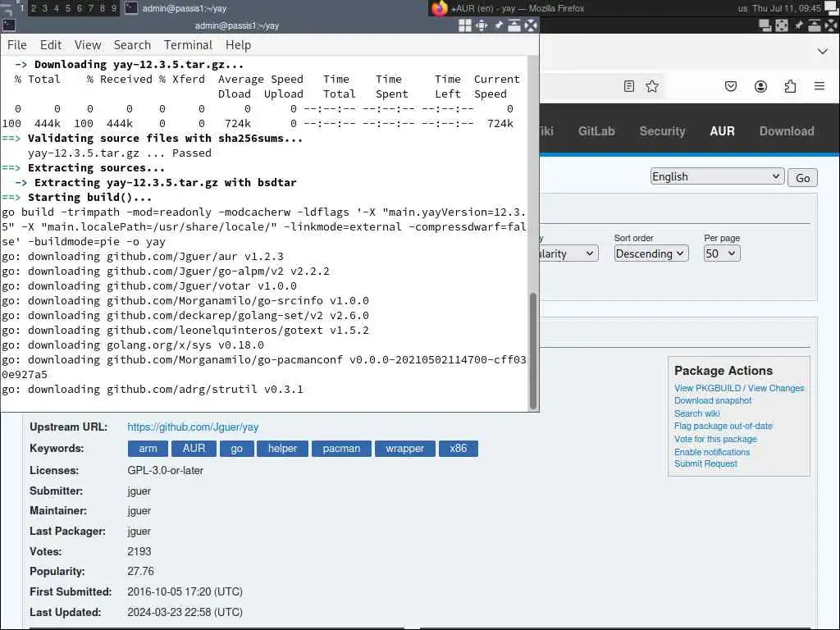This screenshot has height=630, width=840.
Task: Click the move arrows icon in terminal title bar
Action: point(482,25)
